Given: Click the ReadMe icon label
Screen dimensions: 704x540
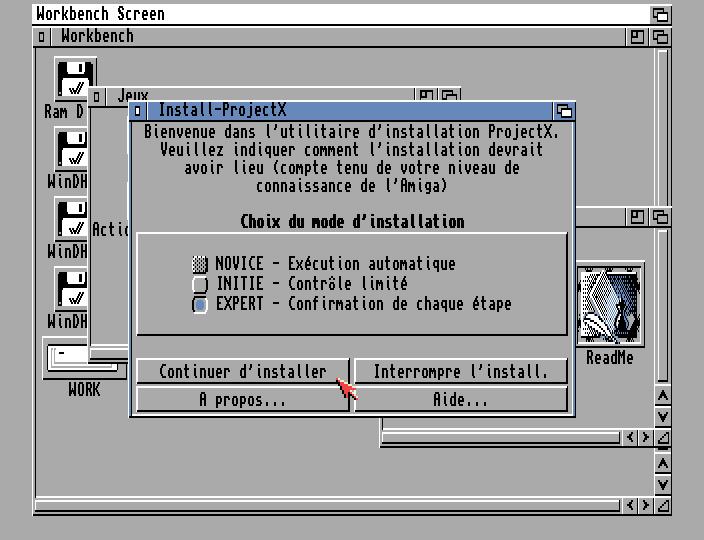Looking at the screenshot, I should pos(610,358).
